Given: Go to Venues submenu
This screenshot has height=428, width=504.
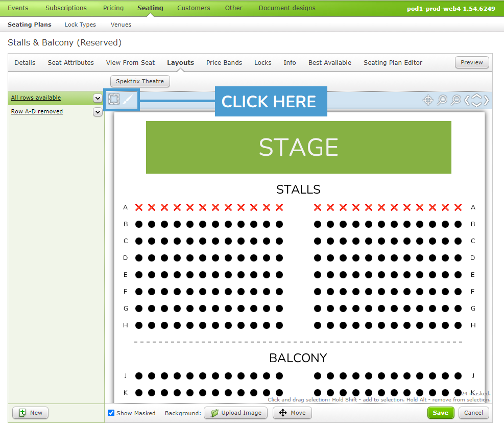Looking at the screenshot, I should tap(121, 25).
